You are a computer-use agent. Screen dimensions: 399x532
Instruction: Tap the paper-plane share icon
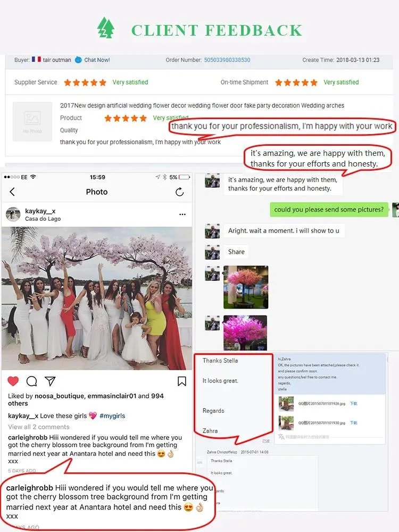coord(50,381)
